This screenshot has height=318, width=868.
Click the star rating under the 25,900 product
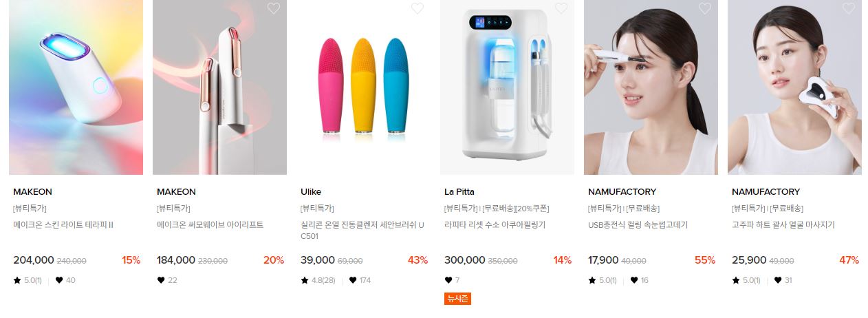click(748, 280)
